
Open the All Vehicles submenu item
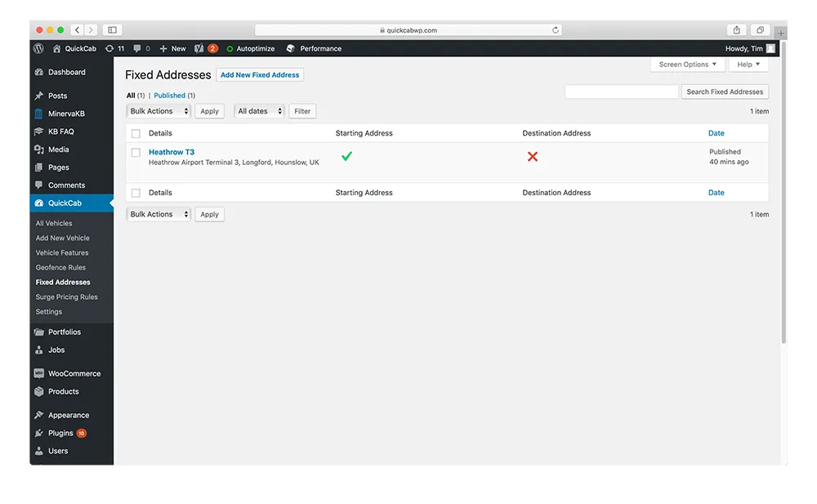click(54, 223)
